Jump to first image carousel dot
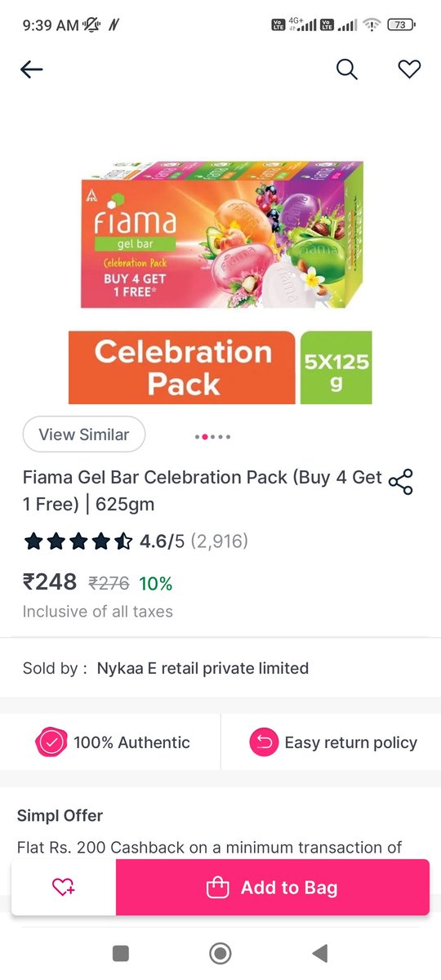Screen dimensions: 441x980 pyautogui.click(x=198, y=437)
